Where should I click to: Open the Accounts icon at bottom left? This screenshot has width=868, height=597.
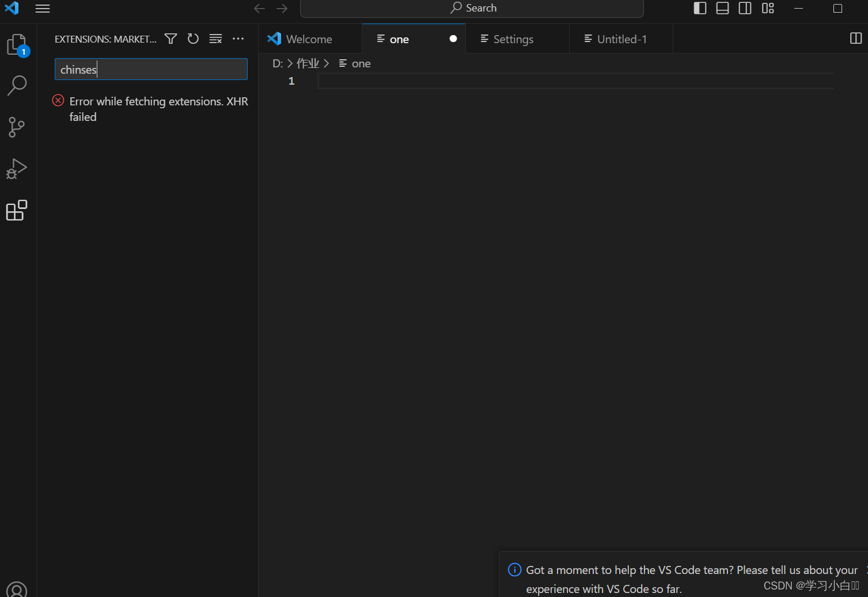(x=17, y=588)
